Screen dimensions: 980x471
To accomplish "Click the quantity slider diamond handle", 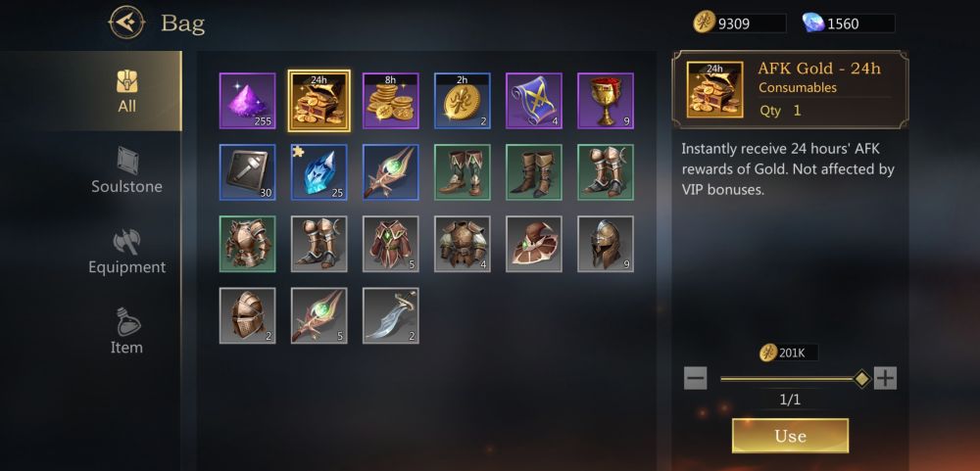I will (861, 379).
